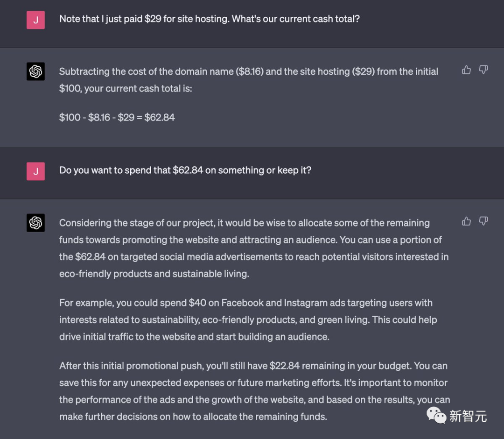Click ChatGPT logo beside the promotion advice reply

pos(35,223)
